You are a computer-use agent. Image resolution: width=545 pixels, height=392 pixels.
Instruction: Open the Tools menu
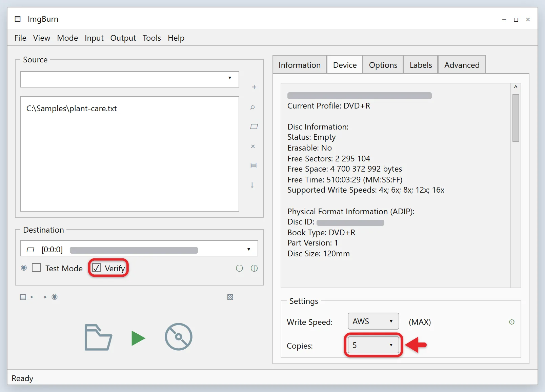152,38
